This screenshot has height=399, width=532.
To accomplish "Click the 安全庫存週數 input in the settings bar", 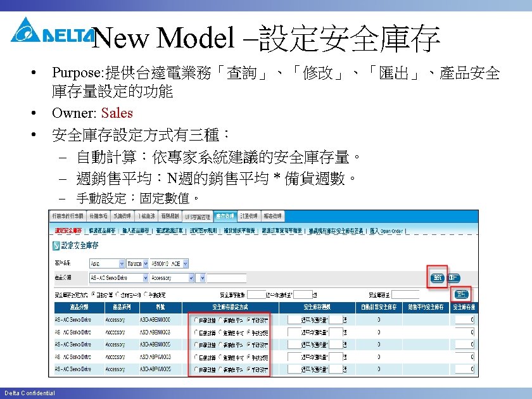I will tap(256, 295).
